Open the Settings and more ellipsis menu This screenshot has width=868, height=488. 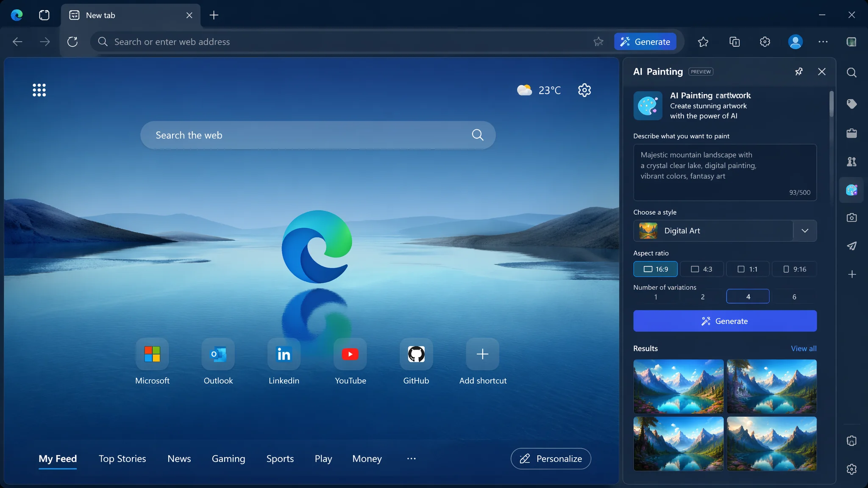tap(823, 42)
